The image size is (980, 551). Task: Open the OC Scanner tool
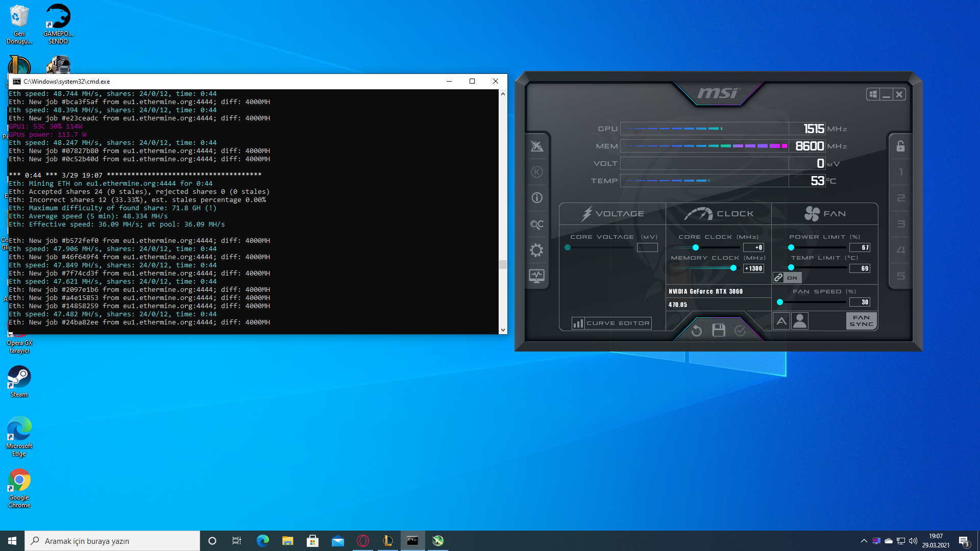pyautogui.click(x=536, y=224)
